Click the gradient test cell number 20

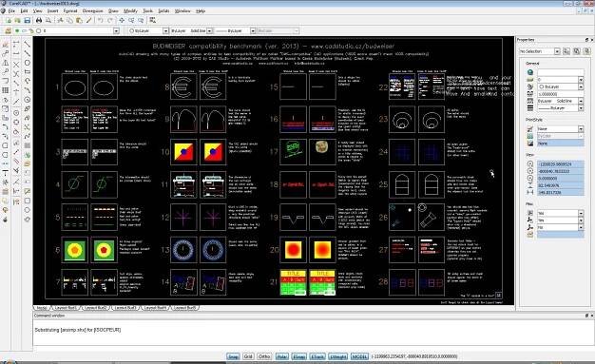[x=293, y=250]
